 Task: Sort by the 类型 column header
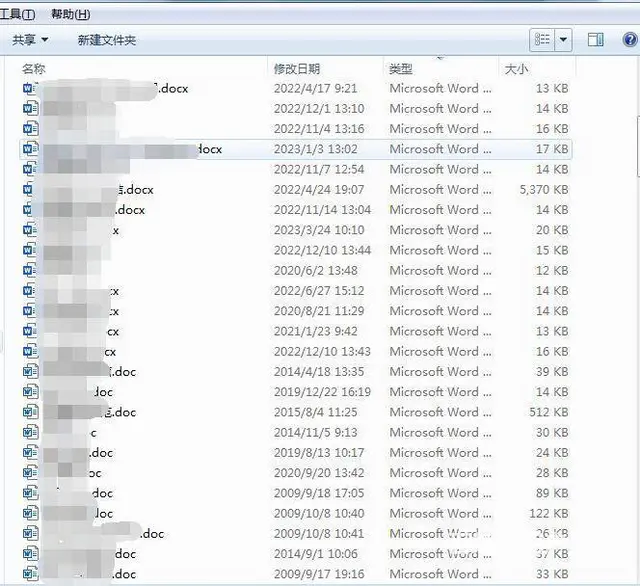click(401, 69)
